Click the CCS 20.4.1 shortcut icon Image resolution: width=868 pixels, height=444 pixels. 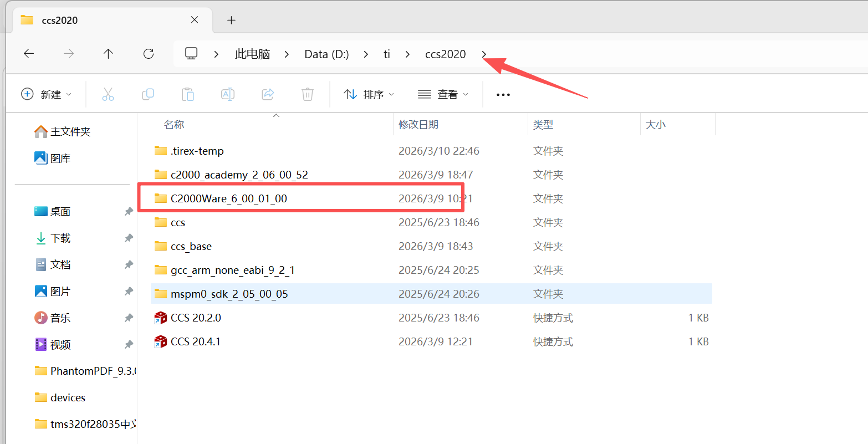click(x=161, y=341)
